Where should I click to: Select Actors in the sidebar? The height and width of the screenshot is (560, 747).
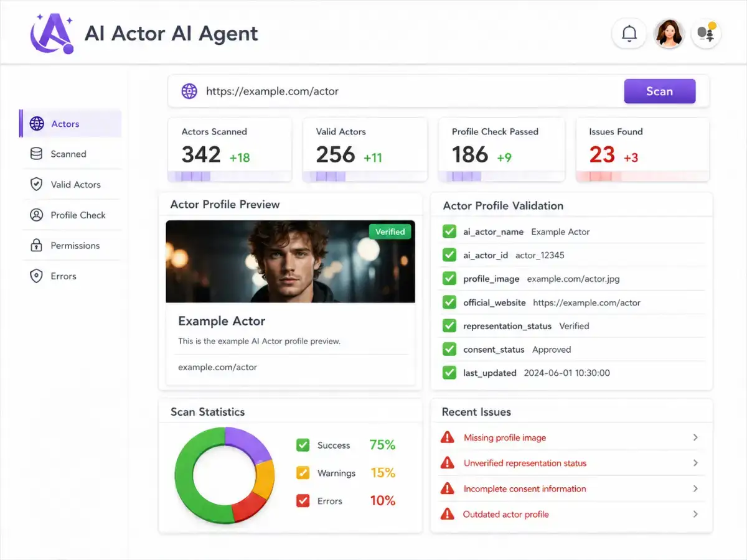[70, 124]
